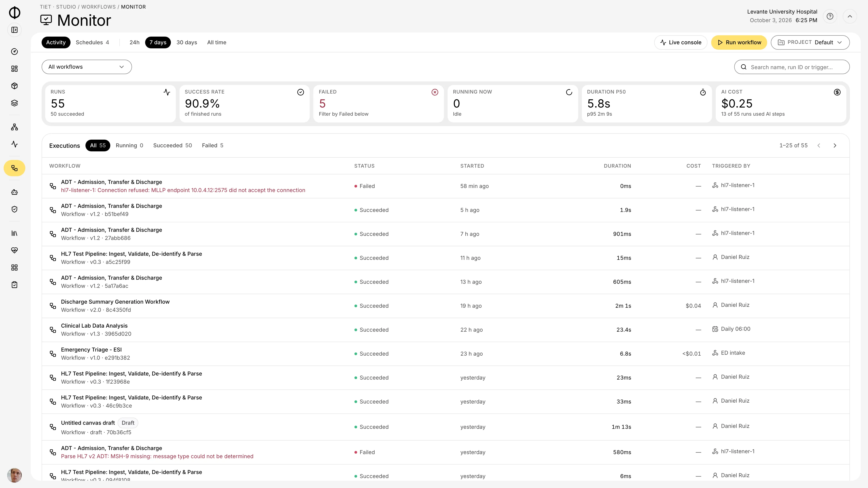
Task: Click the WORKFLOW breadcrumb link
Action: [98, 7]
